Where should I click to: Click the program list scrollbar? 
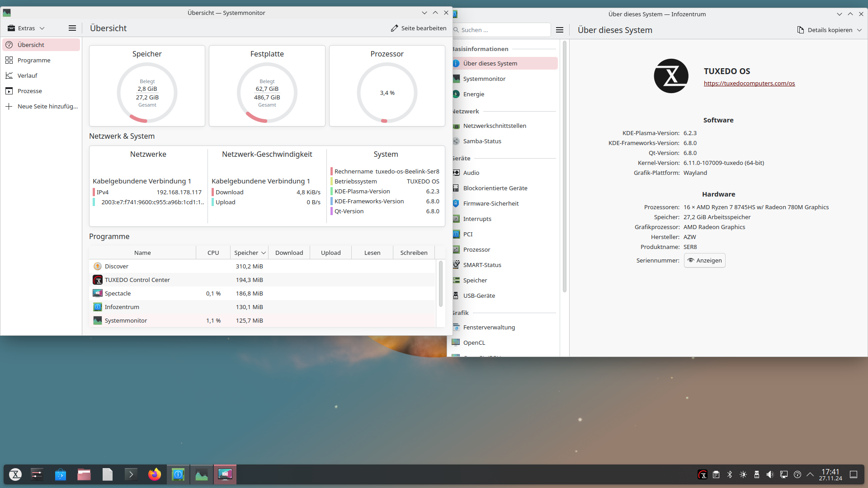pyautogui.click(x=441, y=284)
